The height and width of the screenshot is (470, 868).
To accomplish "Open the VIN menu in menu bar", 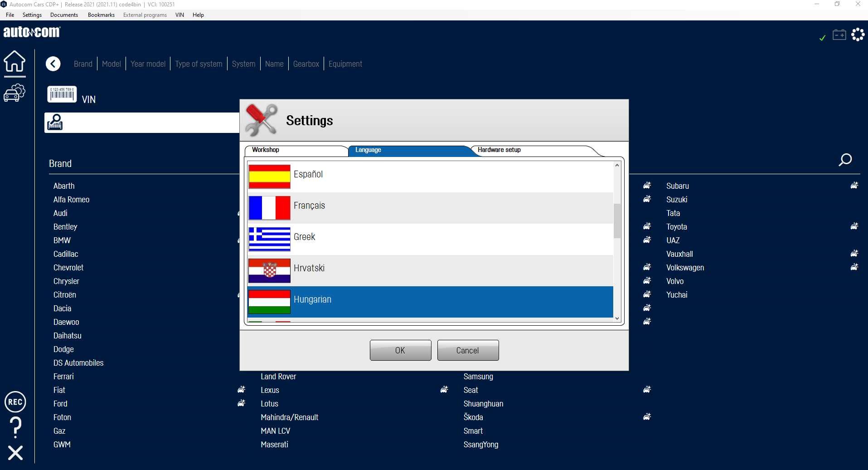I will pyautogui.click(x=179, y=15).
